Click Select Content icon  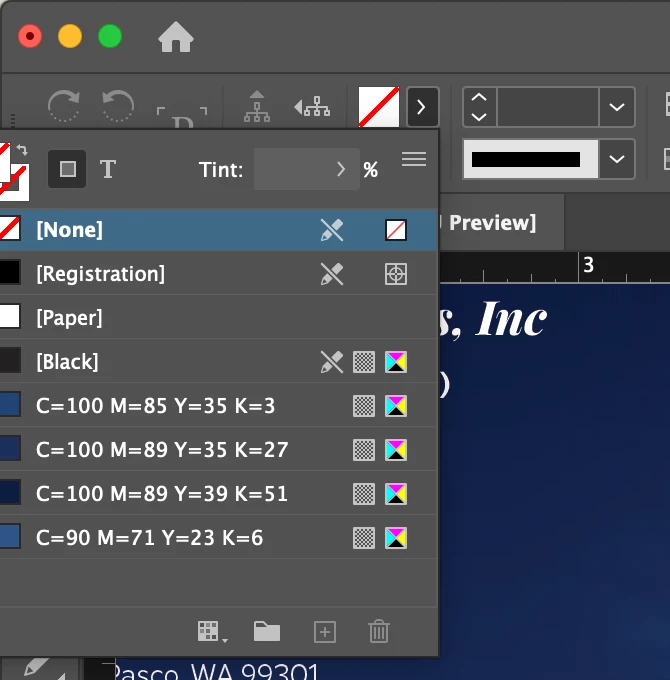(312, 107)
